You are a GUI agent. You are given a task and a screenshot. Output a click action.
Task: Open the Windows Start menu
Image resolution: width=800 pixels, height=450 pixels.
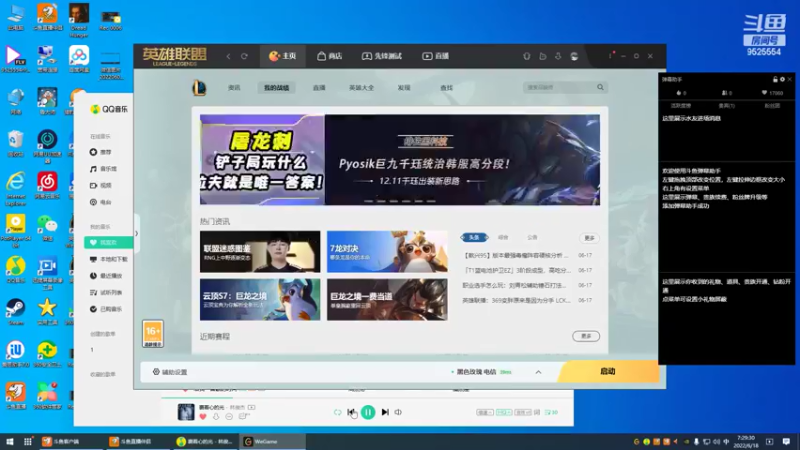(x=9, y=442)
